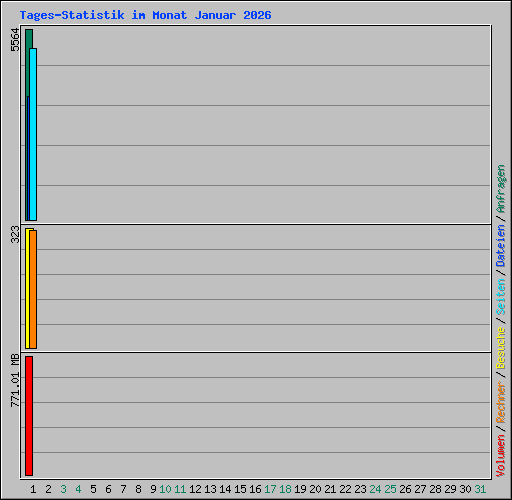Click day 22 on the x-axis
The width and height of the screenshot is (512, 500).
click(345, 489)
